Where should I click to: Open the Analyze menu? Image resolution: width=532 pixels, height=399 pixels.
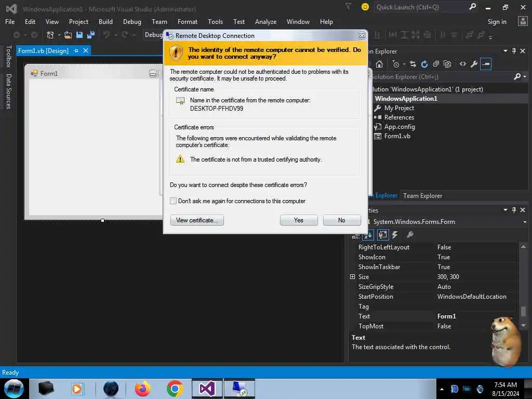coord(265,22)
